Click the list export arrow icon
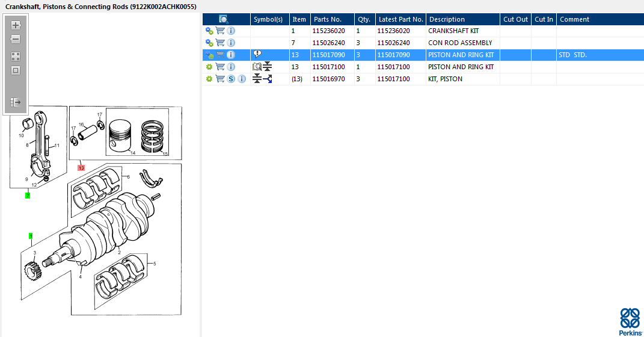Screen dimensions: 644x337 tap(16, 102)
